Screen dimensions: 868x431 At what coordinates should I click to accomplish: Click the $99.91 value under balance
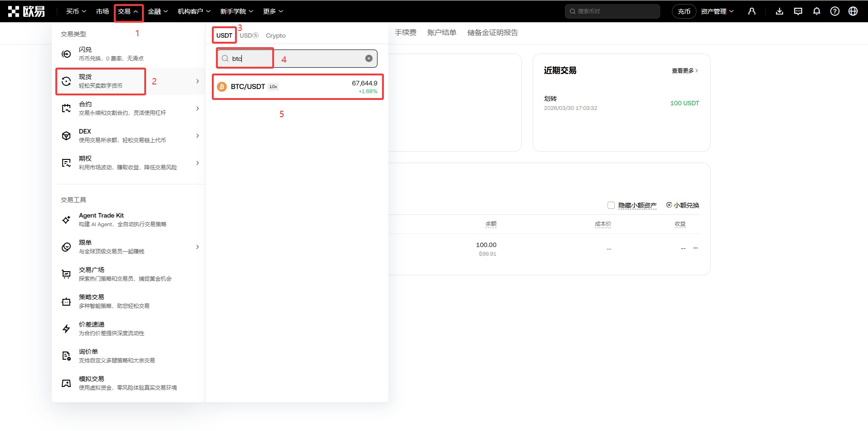click(x=488, y=254)
